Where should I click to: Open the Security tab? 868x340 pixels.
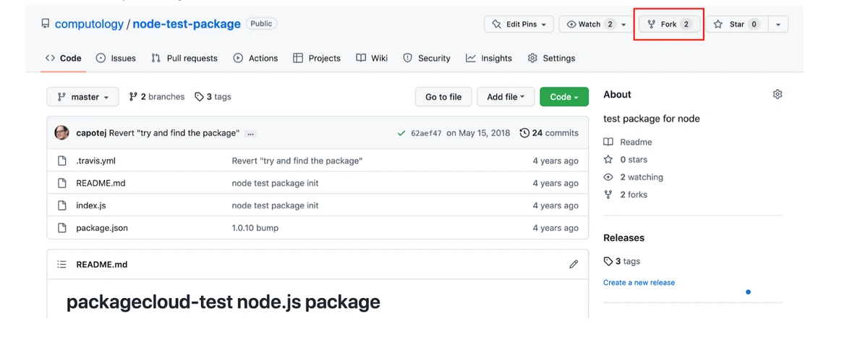(x=427, y=58)
